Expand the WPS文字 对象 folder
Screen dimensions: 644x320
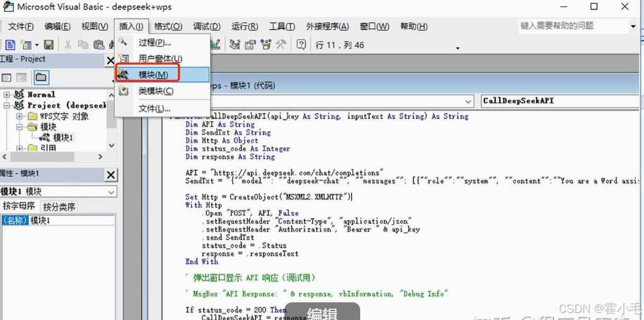(x=20, y=117)
